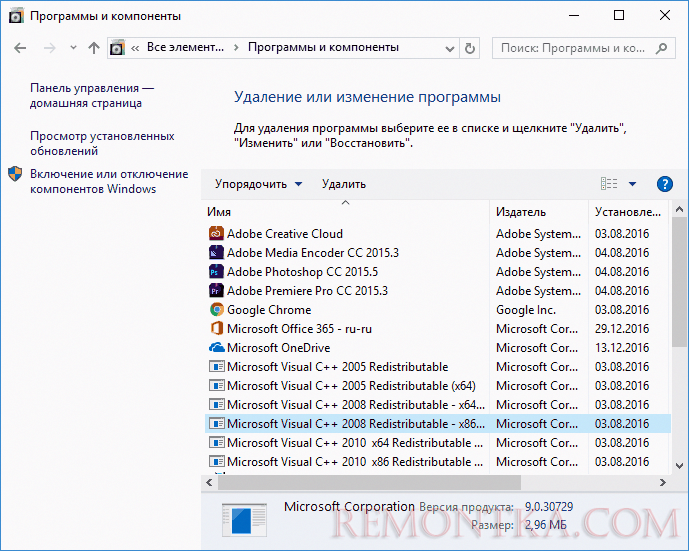Click Google Inc. publisher cell
Image resolution: width=689 pixels, height=551 pixels.
526,309
